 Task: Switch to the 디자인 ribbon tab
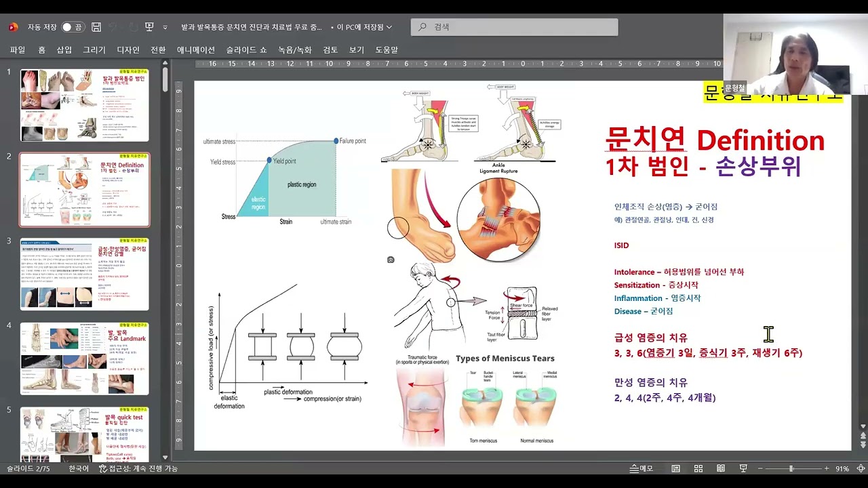(128, 50)
